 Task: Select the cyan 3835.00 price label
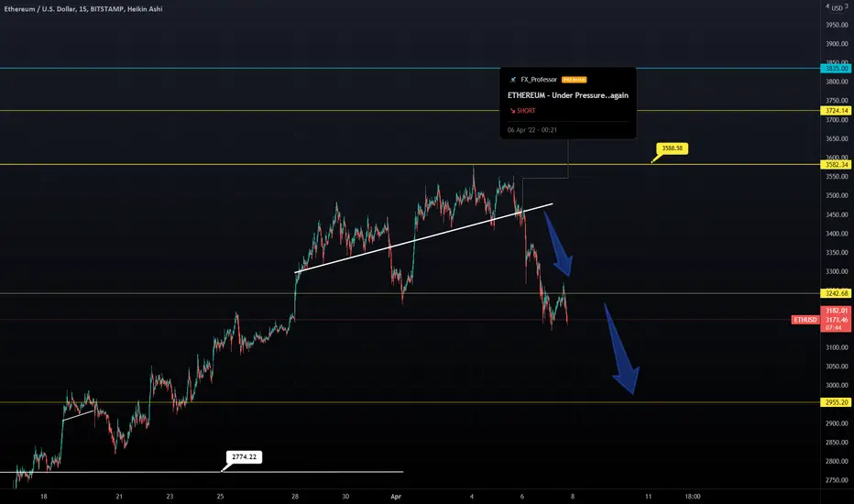pyautogui.click(x=836, y=68)
